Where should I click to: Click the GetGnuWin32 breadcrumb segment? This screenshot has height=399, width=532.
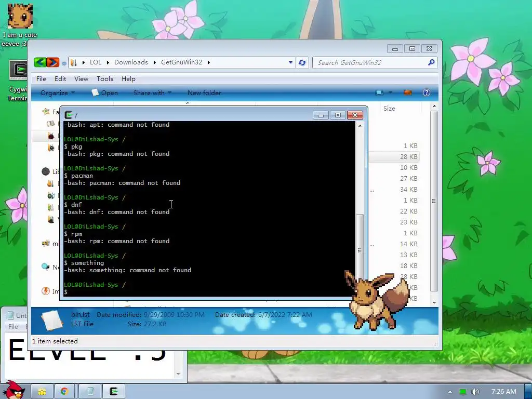pos(181,62)
